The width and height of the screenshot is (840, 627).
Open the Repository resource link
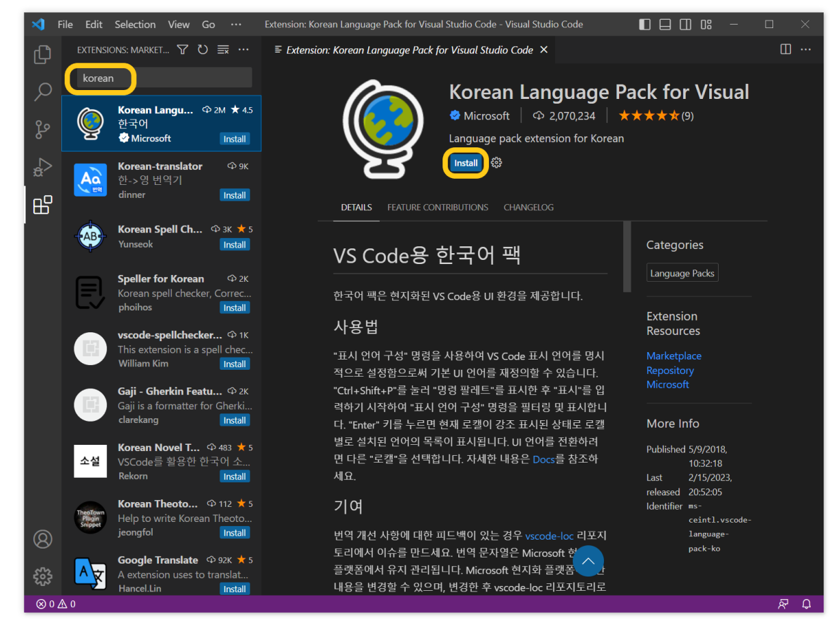pyautogui.click(x=670, y=370)
